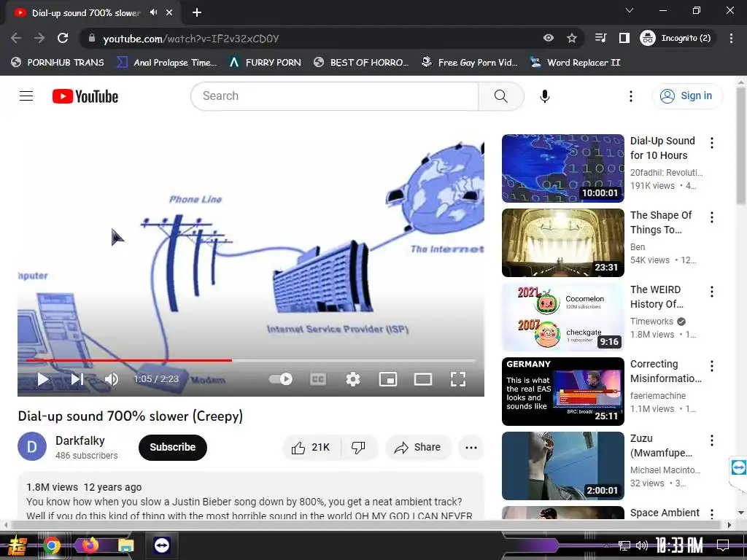The width and height of the screenshot is (747, 560).
Task: Play the paused video
Action: click(x=43, y=379)
